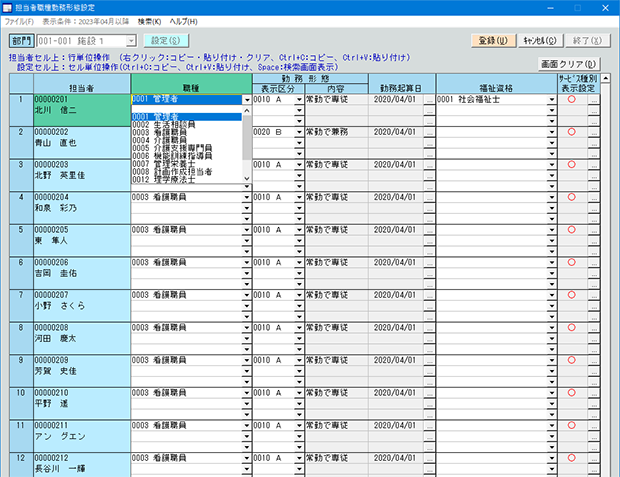Toggle the red circle service mark for 青山 直也
Image resolution: width=620 pixels, height=477 pixels.
(x=571, y=132)
